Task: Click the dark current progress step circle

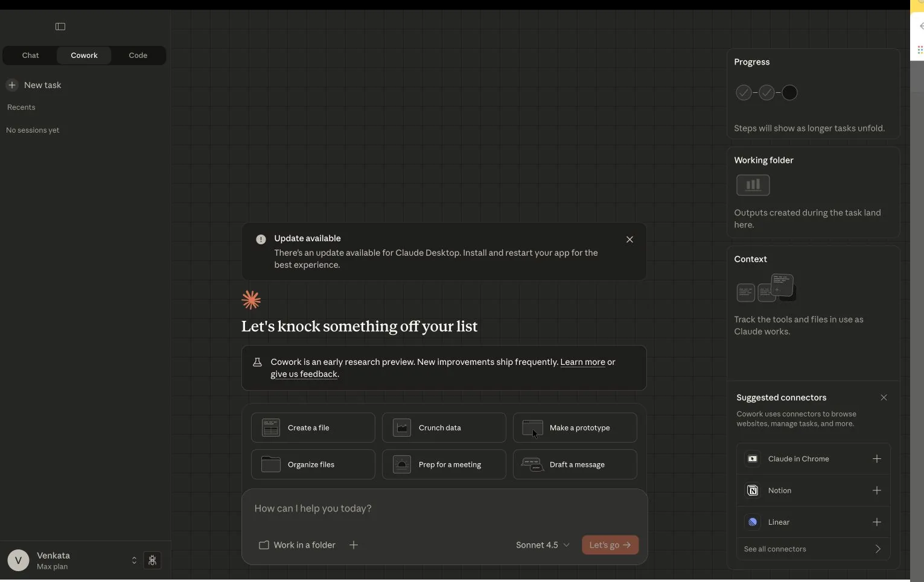Action: [x=789, y=93]
